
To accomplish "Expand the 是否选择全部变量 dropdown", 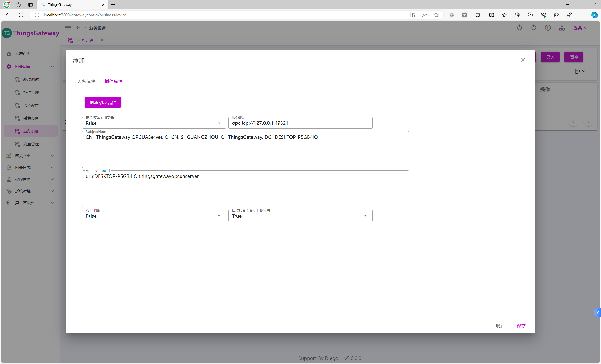I will click(x=154, y=123).
